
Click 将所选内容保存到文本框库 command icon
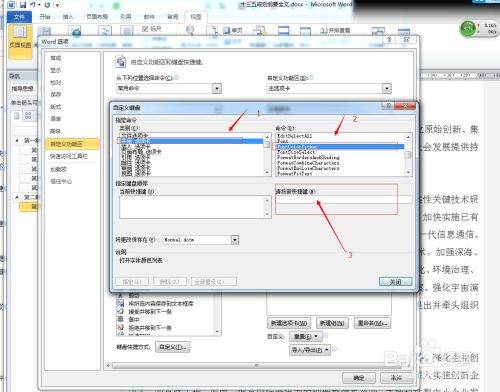pos(120,303)
